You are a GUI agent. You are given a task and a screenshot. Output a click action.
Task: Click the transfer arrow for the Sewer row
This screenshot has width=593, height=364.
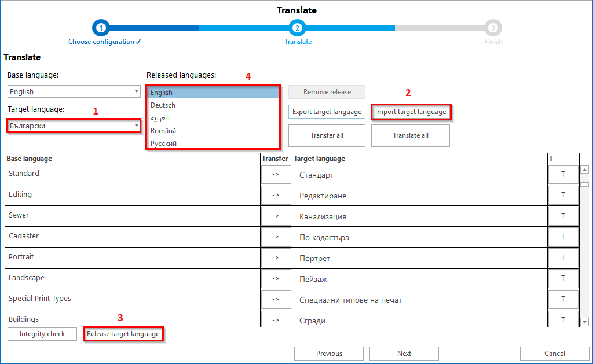[x=276, y=215]
